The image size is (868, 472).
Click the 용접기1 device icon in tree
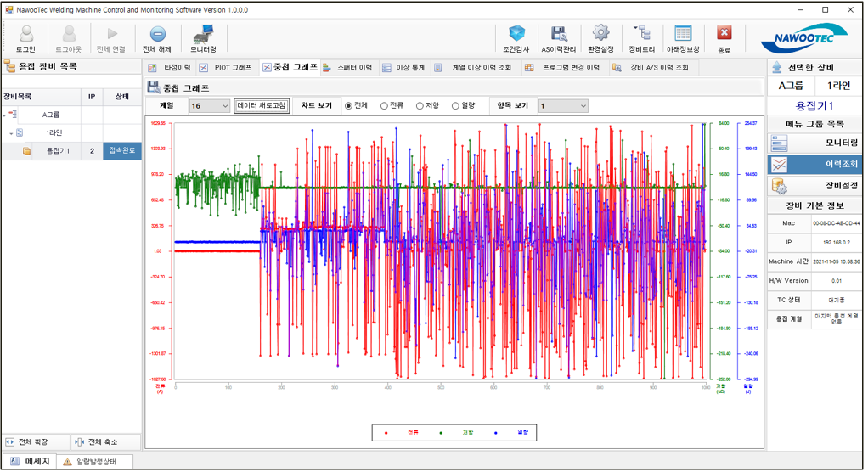[x=26, y=151]
